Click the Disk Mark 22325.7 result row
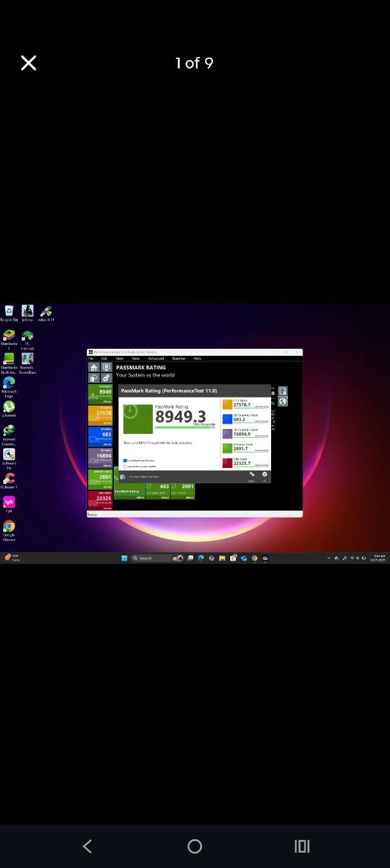 pos(246,462)
